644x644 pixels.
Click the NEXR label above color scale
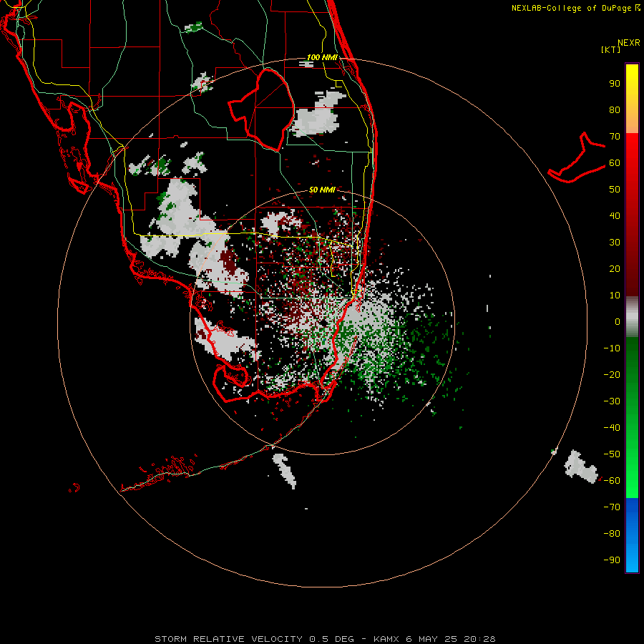(629, 43)
